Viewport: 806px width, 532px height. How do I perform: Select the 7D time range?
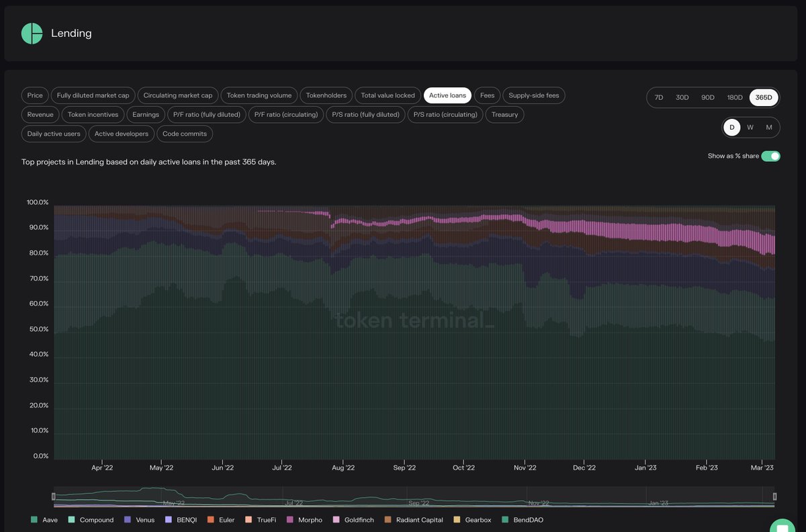(x=658, y=97)
